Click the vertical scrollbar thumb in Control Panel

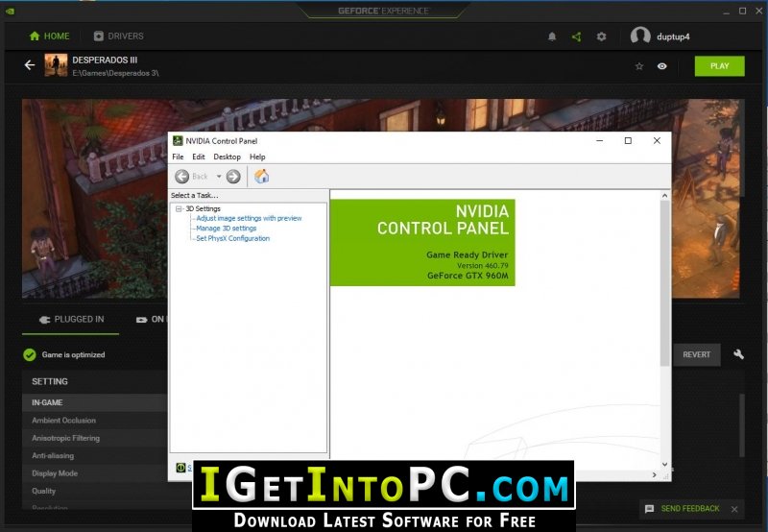coord(664,282)
